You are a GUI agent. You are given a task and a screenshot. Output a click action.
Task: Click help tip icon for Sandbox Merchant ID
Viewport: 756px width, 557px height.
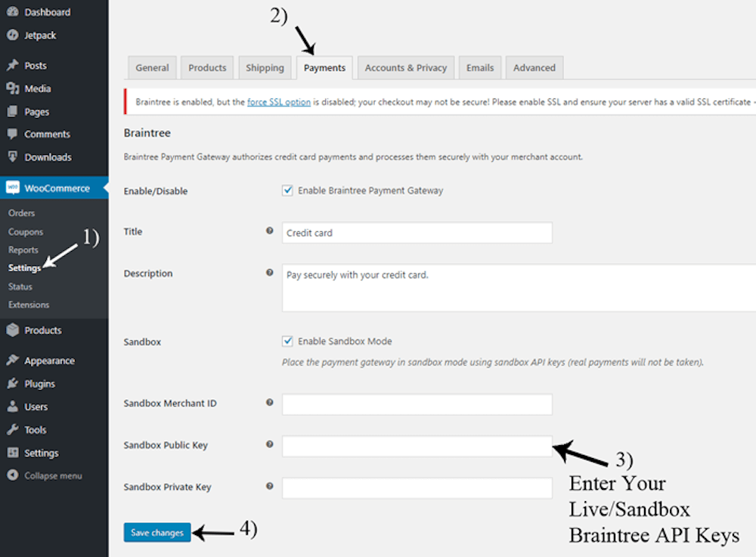pos(270,402)
